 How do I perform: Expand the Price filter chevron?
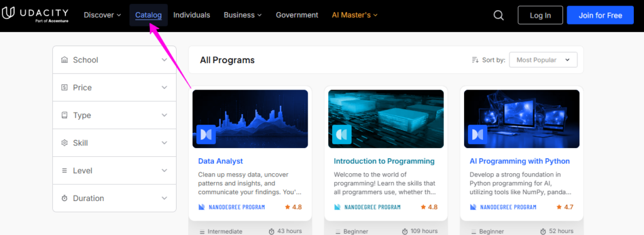pos(164,88)
